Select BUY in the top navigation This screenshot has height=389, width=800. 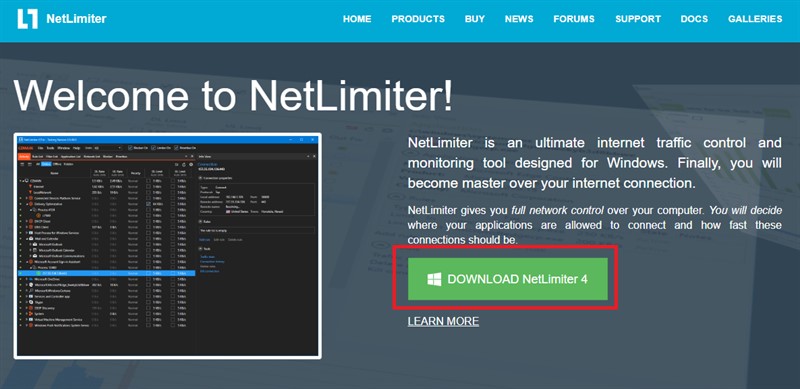point(474,19)
